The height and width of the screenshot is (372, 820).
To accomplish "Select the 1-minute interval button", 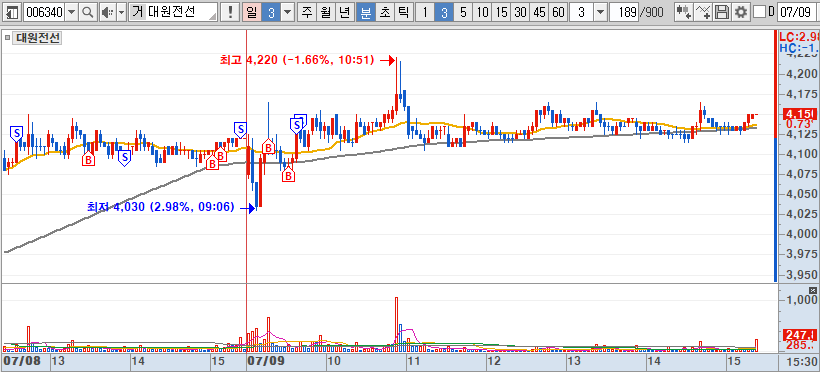I will point(425,12).
